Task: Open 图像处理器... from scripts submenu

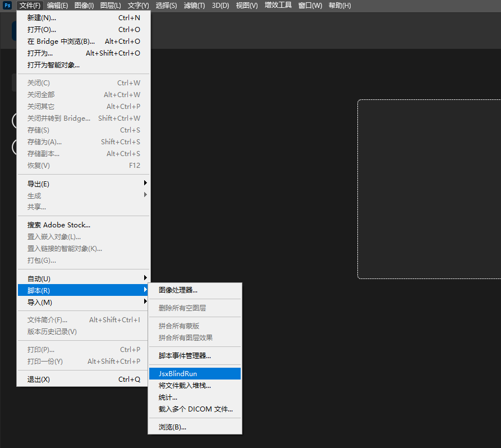Action: click(x=178, y=290)
